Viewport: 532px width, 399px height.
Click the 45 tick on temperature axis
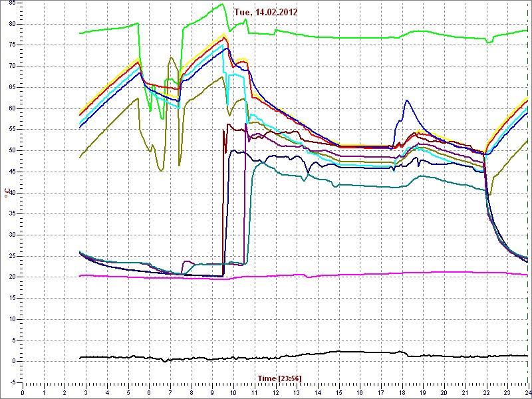(x=12, y=172)
